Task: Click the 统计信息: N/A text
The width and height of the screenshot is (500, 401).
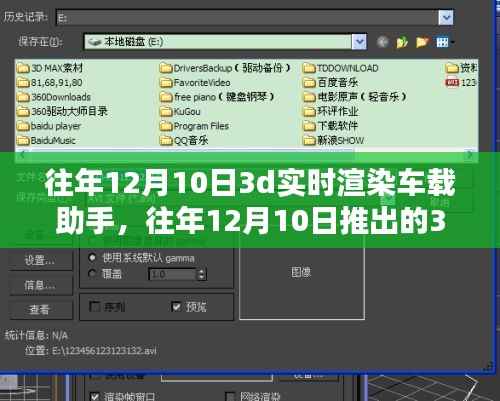Action: click(36, 335)
